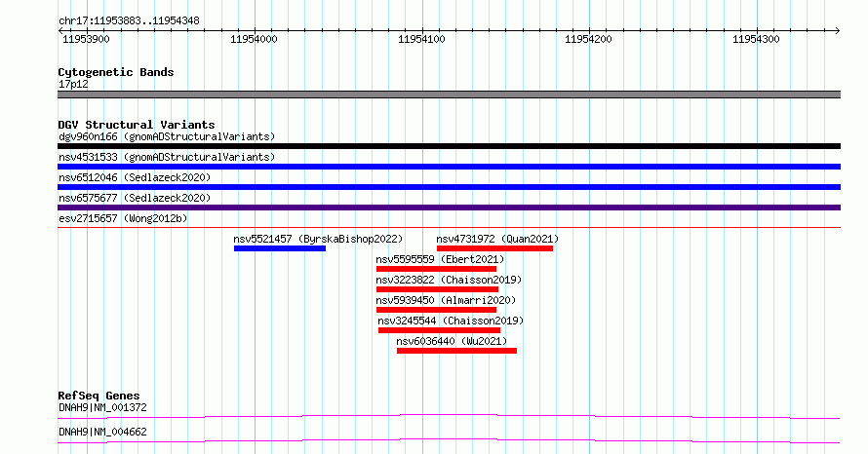Click the purple nsv6575677 variant bar
The image size is (868, 454).
[x=449, y=208]
